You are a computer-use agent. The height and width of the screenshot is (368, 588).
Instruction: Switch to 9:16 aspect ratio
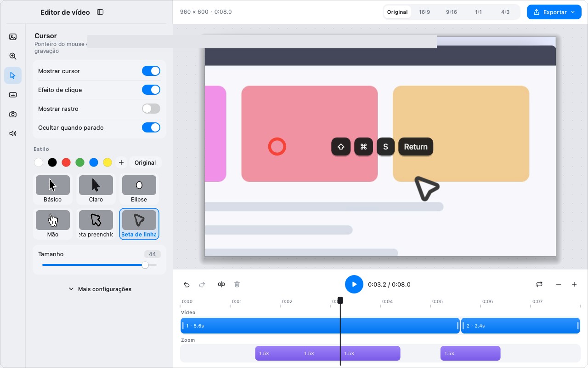(x=452, y=12)
